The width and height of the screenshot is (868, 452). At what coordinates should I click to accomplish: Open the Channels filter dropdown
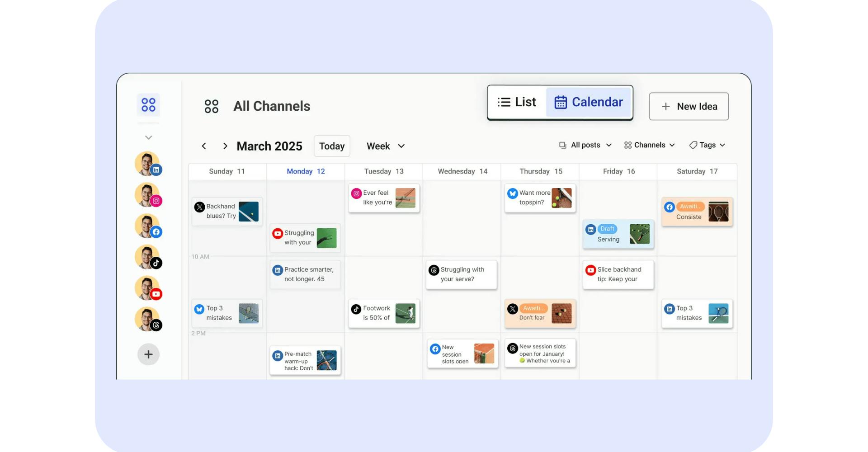pos(650,145)
